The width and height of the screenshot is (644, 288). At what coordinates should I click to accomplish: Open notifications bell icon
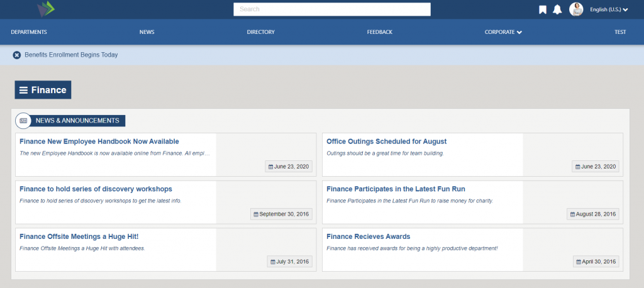point(557,9)
